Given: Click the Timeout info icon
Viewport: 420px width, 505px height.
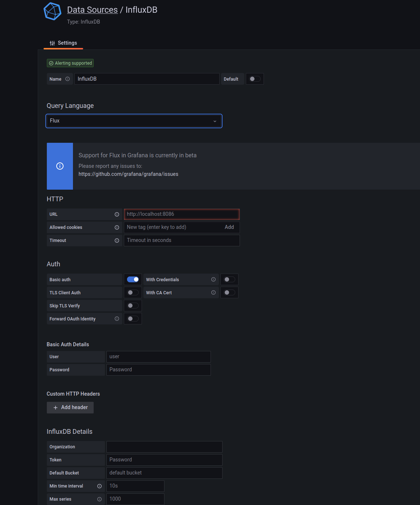Looking at the screenshot, I should pyautogui.click(x=117, y=241).
